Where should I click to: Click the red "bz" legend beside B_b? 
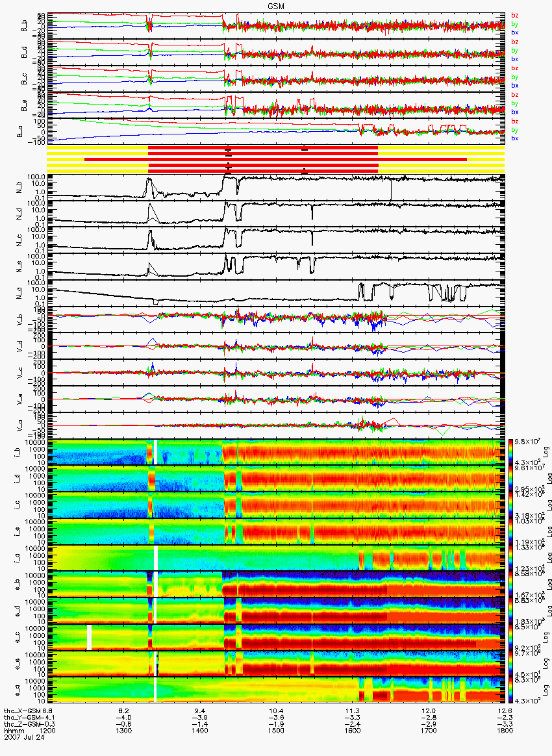pyautogui.click(x=514, y=16)
